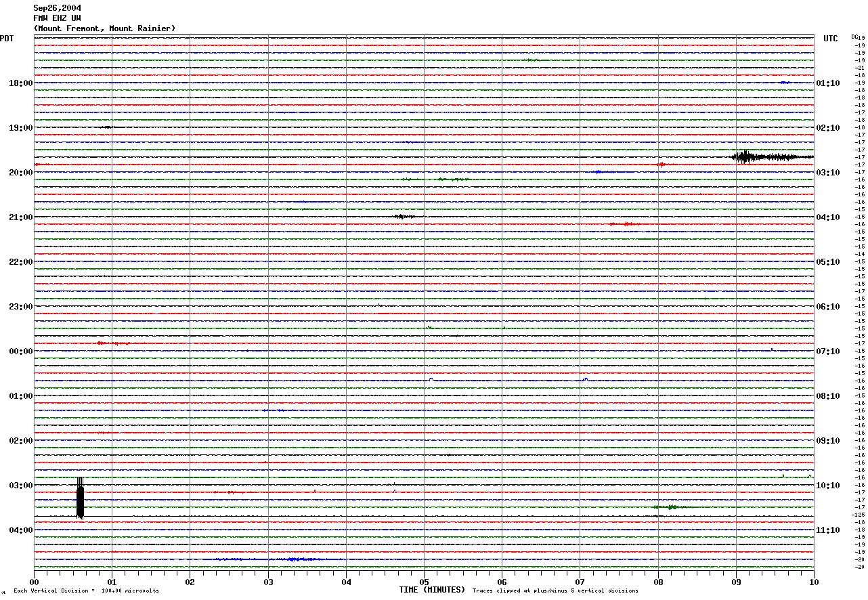The width and height of the screenshot is (868, 600).
Task: Click the 04:00 PDT row label
Action: 21,530
